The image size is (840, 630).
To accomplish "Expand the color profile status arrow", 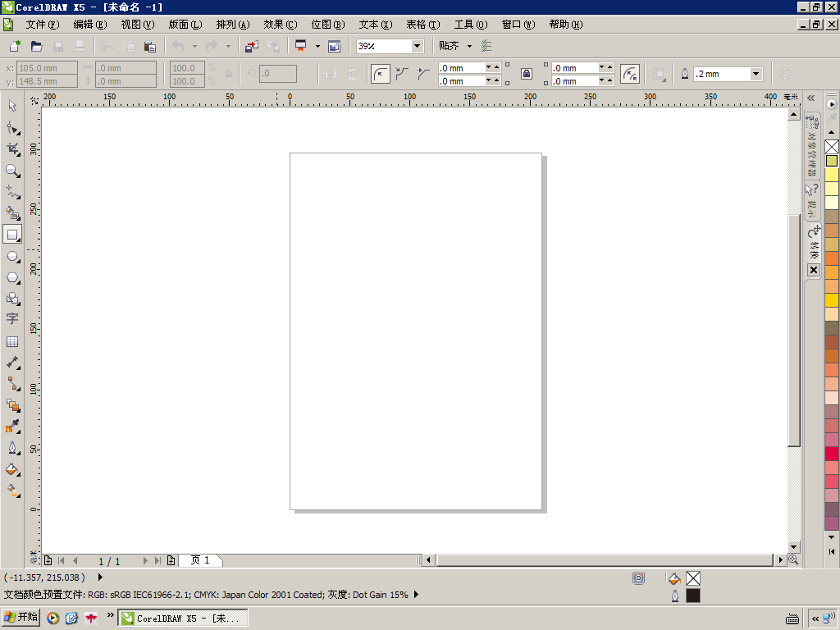I will tap(416, 595).
